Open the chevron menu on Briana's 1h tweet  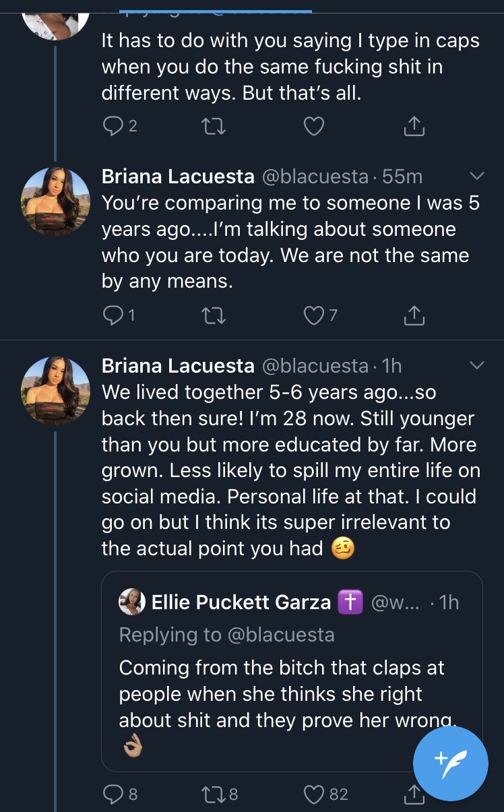(x=476, y=365)
